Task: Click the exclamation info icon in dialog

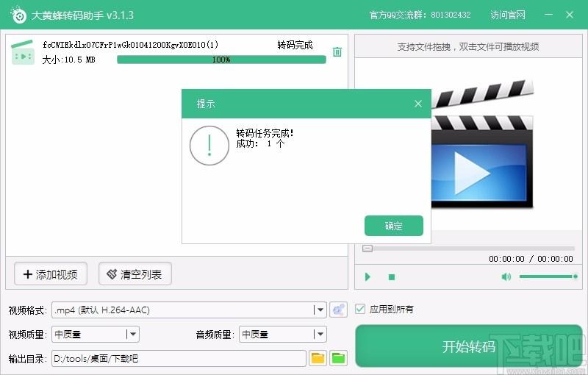Action: tap(209, 146)
